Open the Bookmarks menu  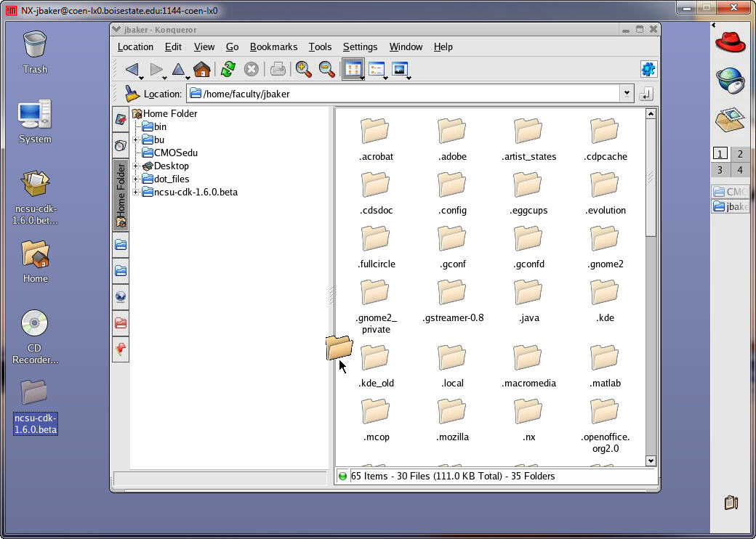point(273,46)
